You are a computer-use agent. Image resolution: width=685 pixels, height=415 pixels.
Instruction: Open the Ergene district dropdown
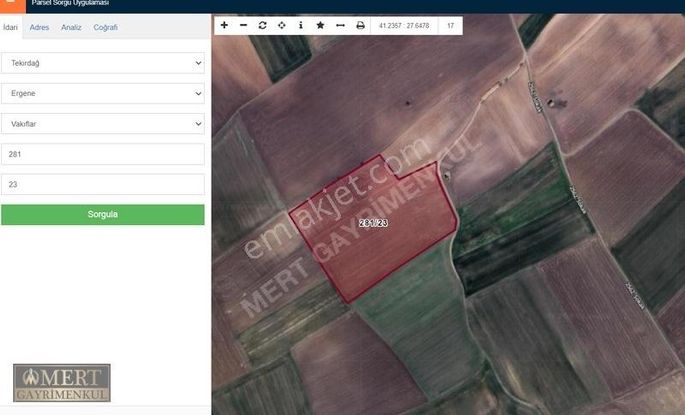tap(103, 93)
